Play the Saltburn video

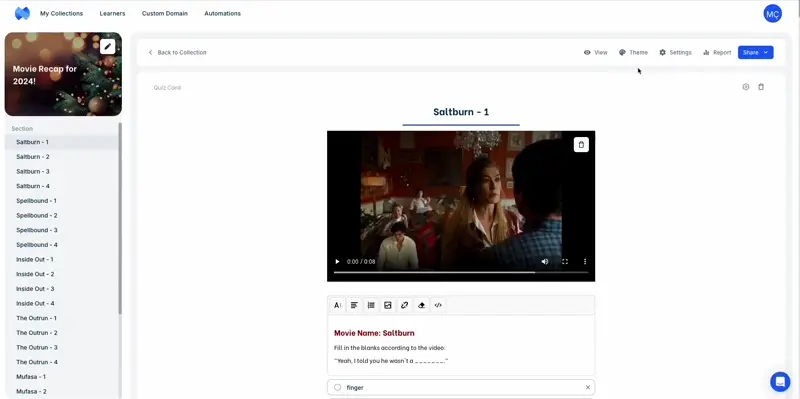click(337, 261)
